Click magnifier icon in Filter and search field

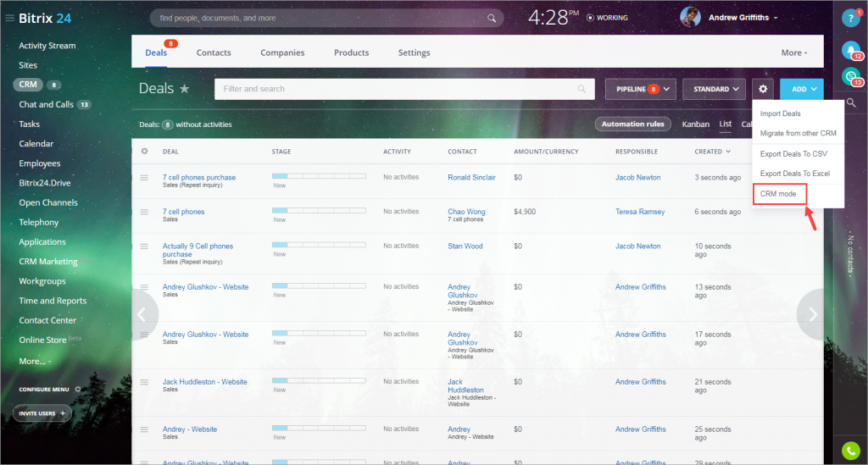581,89
